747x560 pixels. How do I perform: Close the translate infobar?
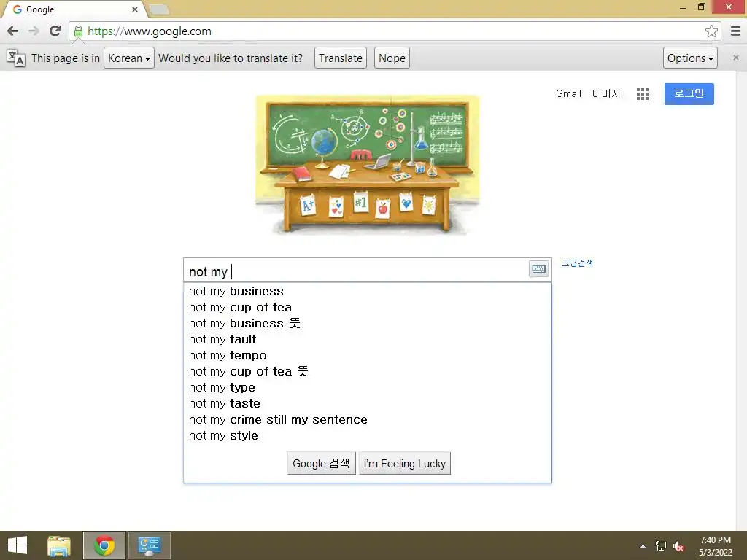pyautogui.click(x=735, y=58)
